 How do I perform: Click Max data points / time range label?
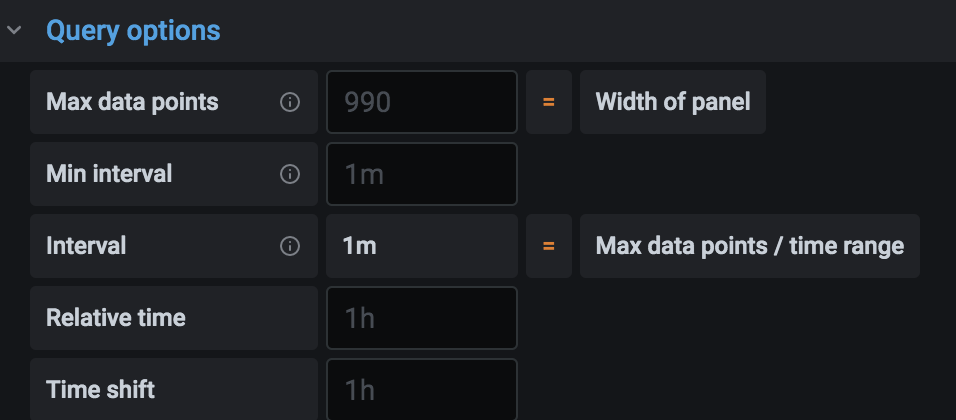749,246
